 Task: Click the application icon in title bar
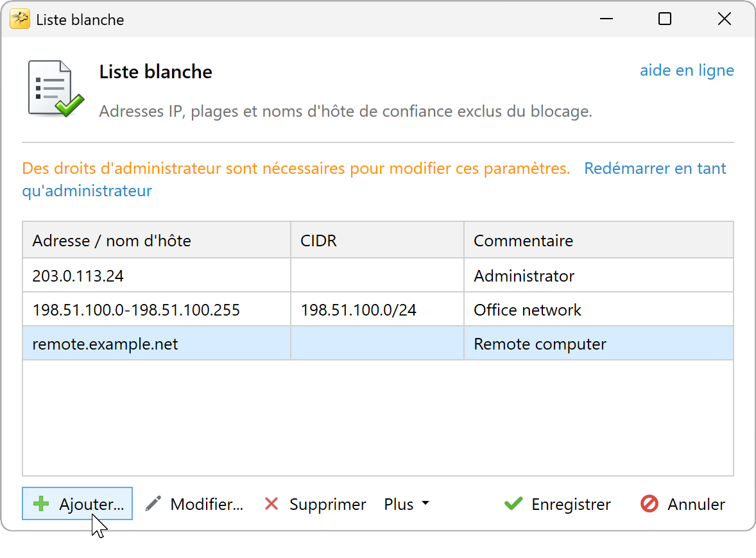[20, 19]
